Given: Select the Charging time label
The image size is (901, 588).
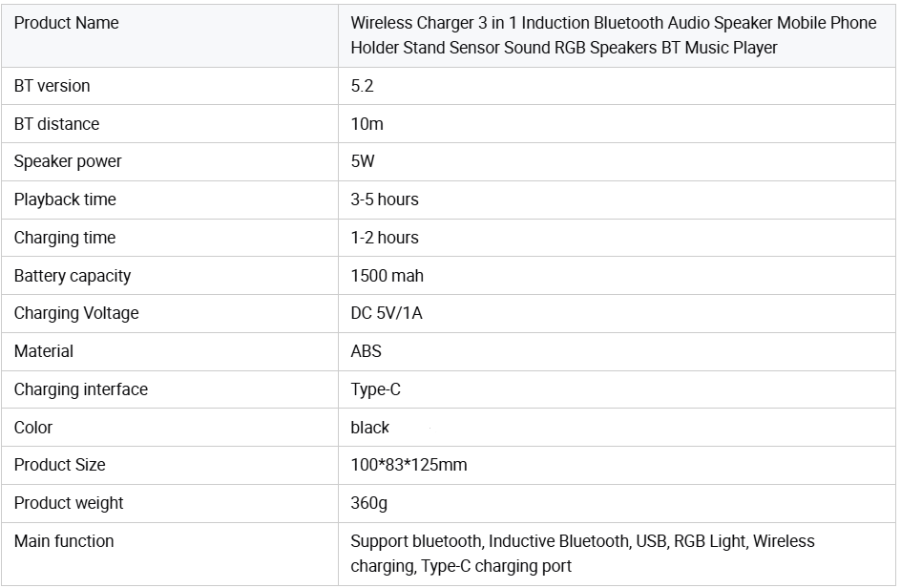Looking at the screenshot, I should tap(65, 238).
